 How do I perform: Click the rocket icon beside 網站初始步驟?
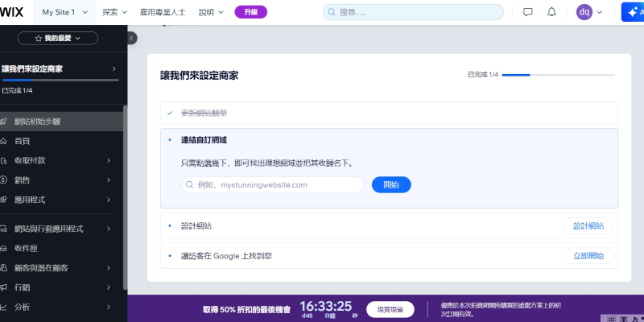[4, 122]
